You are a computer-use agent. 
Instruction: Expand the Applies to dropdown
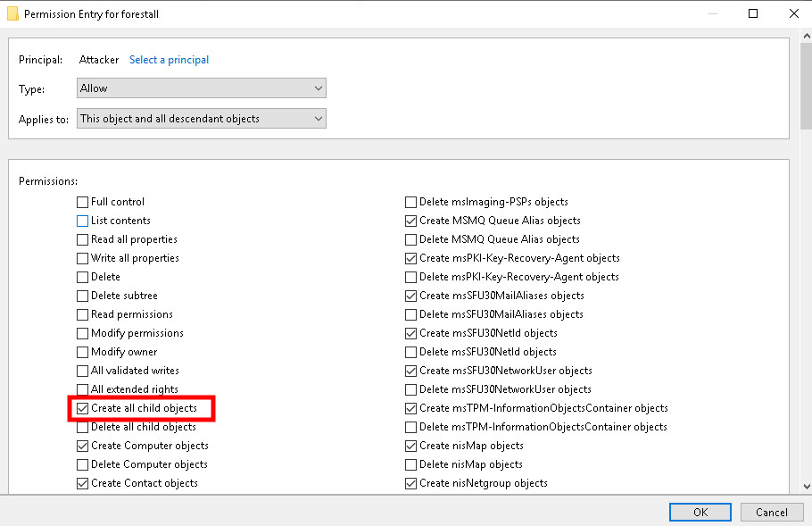coord(202,119)
